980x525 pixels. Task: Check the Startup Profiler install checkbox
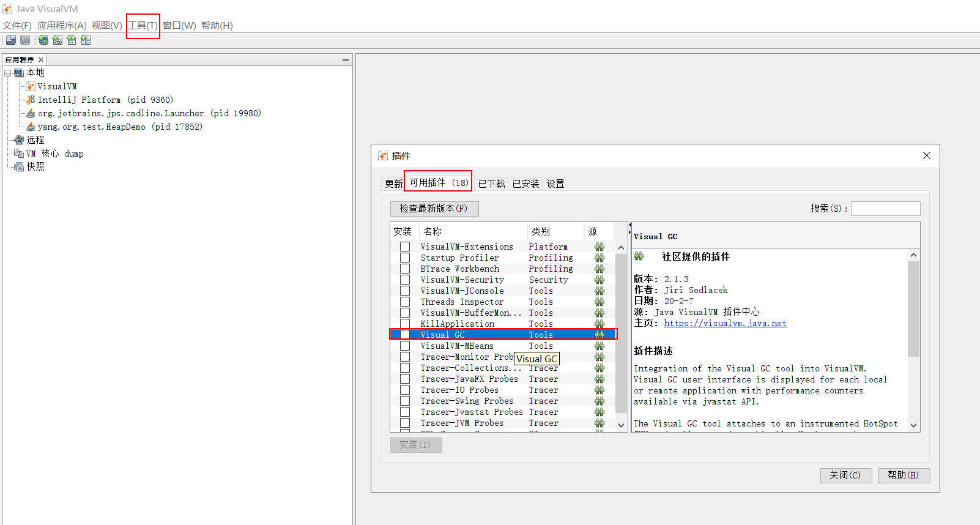point(405,258)
